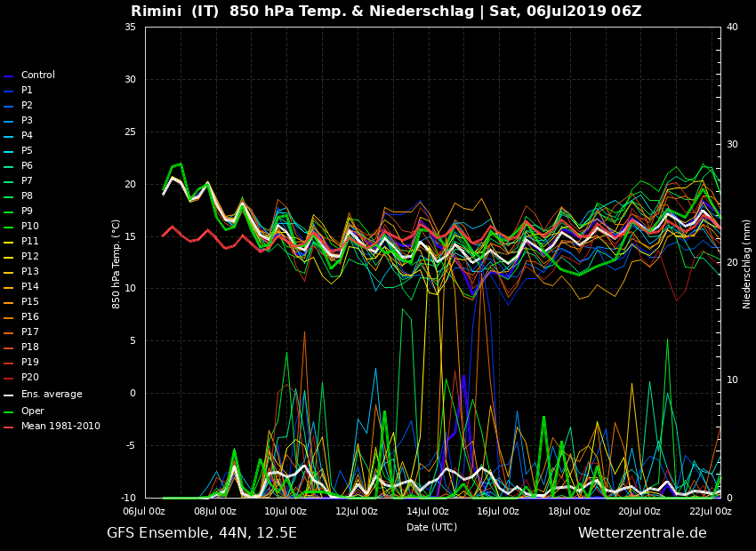Click the 20Jul 00z date tick label
The image size is (756, 551).
pyautogui.click(x=639, y=512)
